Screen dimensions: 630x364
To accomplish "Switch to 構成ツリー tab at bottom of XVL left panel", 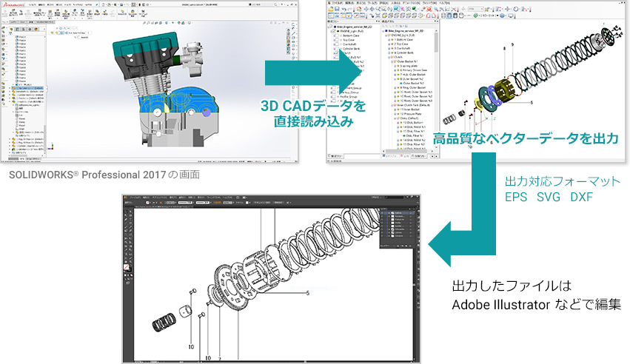I will click(x=335, y=156).
